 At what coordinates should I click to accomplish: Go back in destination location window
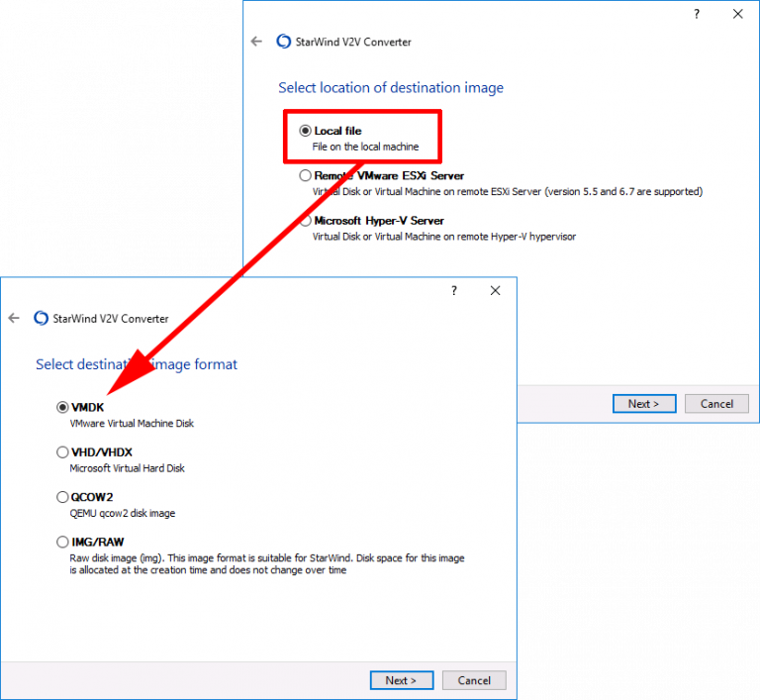tap(256, 42)
